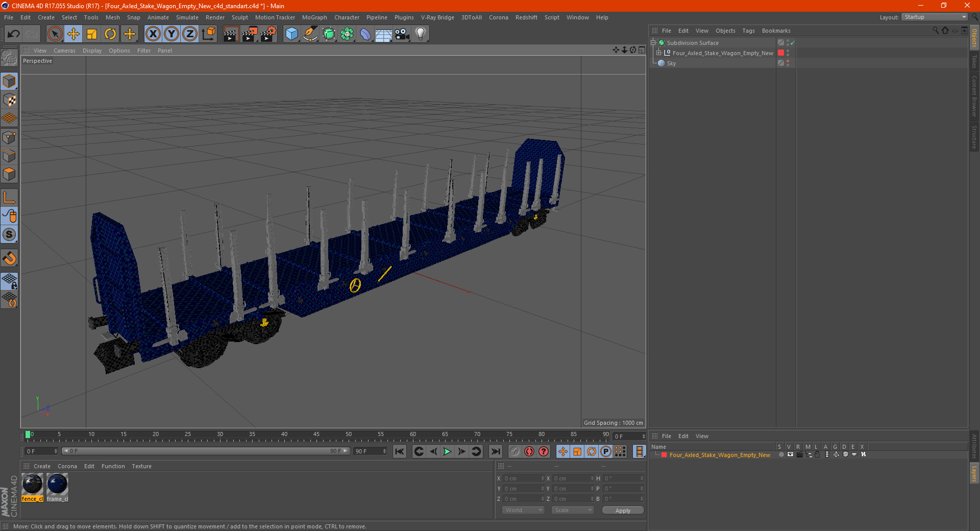Image resolution: width=980 pixels, height=531 pixels.
Task: Toggle Y axis lock
Action: pyautogui.click(x=171, y=34)
